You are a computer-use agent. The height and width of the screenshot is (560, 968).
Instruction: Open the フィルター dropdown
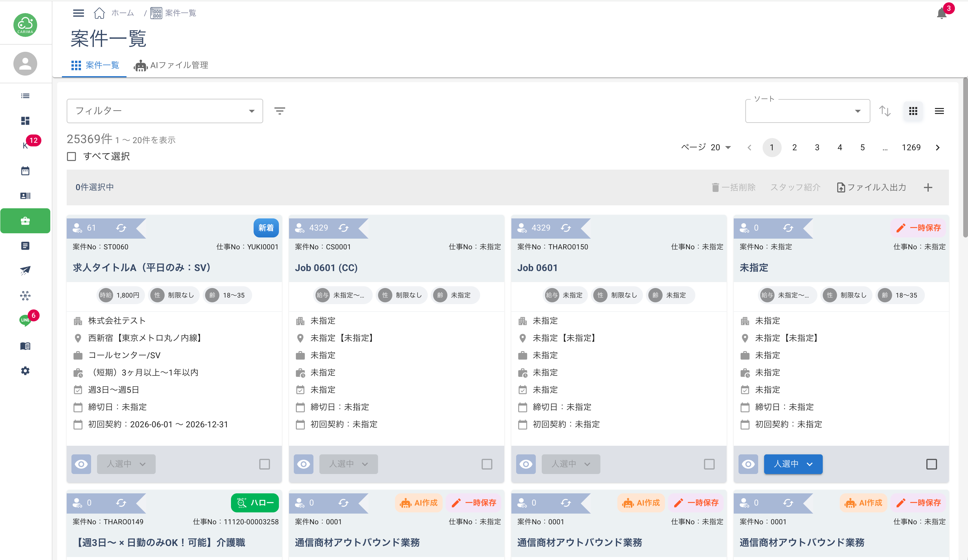click(165, 111)
